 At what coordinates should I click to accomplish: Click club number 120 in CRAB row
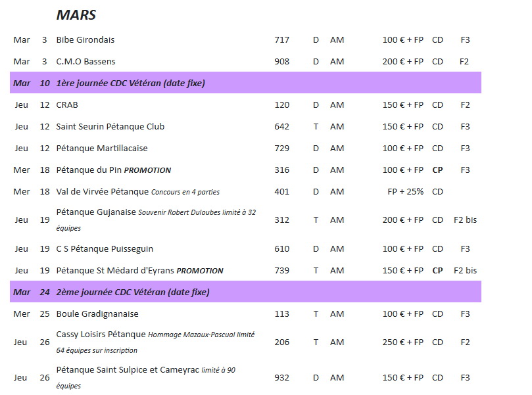pos(281,105)
